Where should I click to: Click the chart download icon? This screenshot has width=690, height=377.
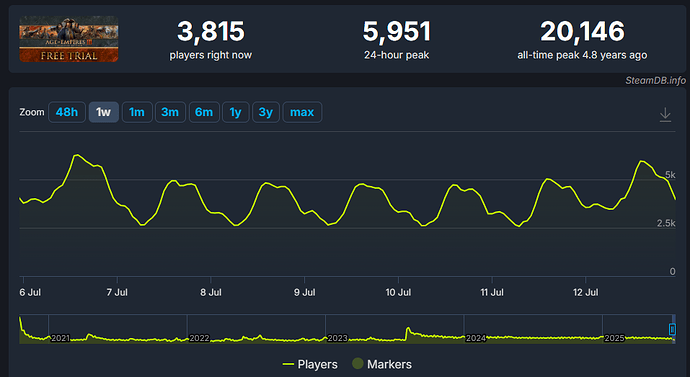pyautogui.click(x=665, y=115)
